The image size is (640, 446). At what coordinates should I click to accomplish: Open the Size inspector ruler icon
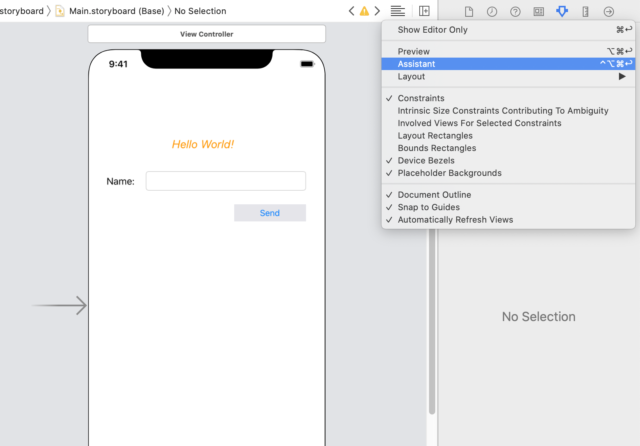point(585,11)
